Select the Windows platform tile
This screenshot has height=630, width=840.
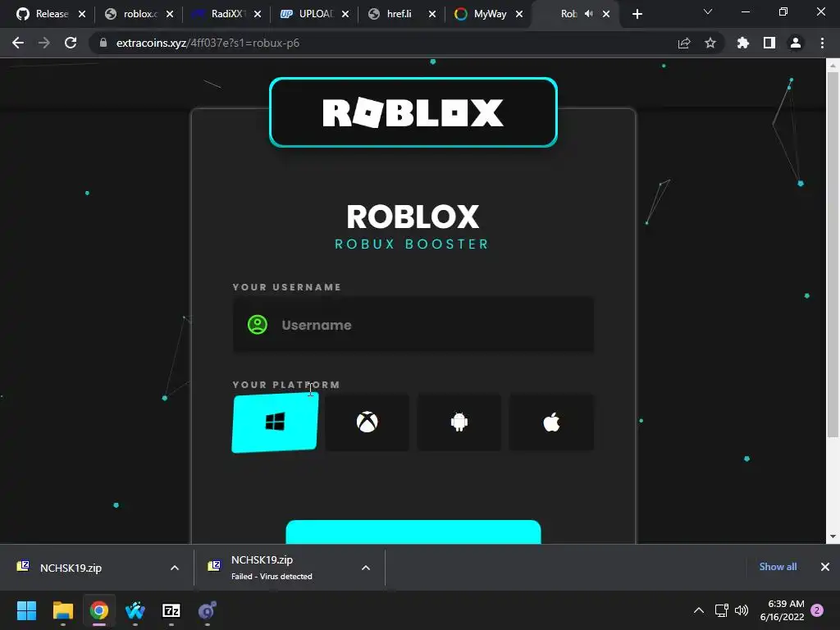pyautogui.click(x=275, y=422)
